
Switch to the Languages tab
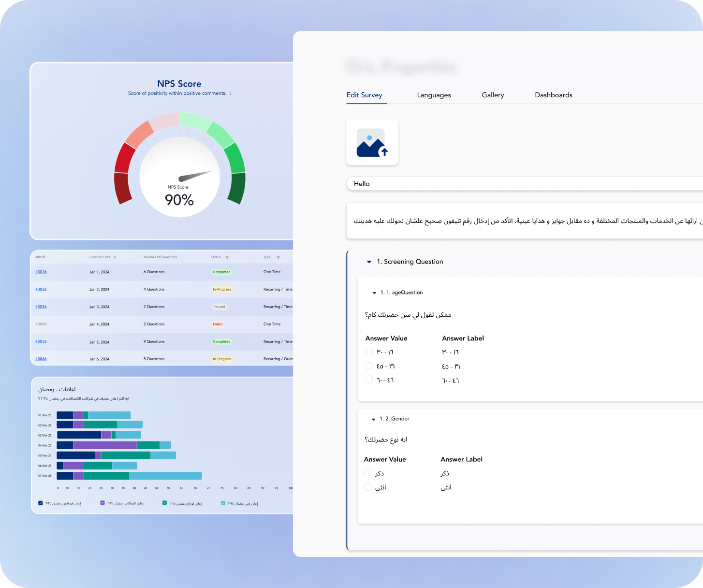pyautogui.click(x=434, y=95)
